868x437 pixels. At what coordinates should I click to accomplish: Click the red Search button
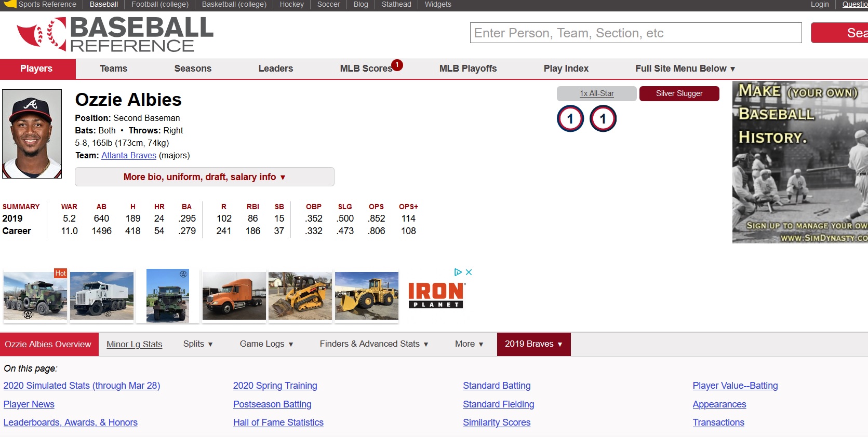839,33
